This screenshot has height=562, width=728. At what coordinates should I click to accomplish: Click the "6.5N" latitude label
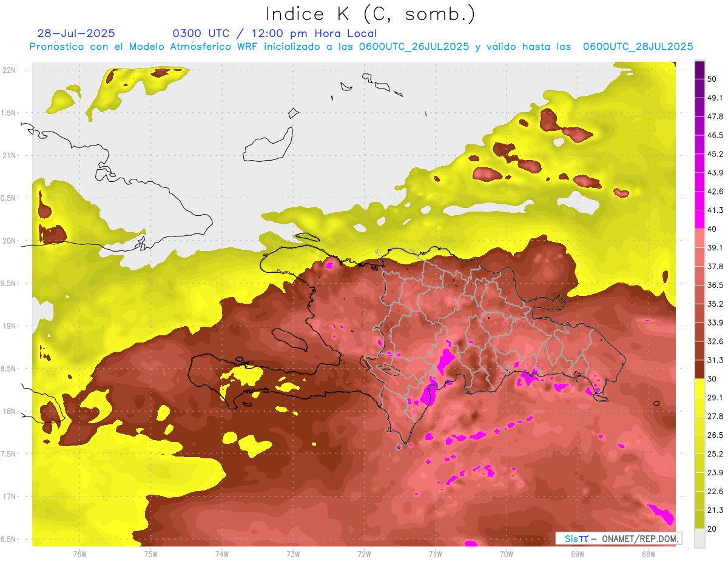[x=8, y=540]
